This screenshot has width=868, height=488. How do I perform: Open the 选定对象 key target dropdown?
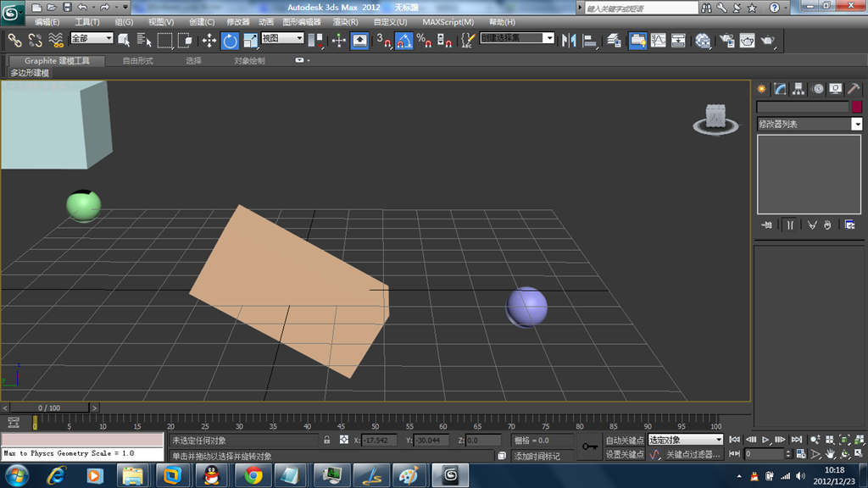point(686,441)
